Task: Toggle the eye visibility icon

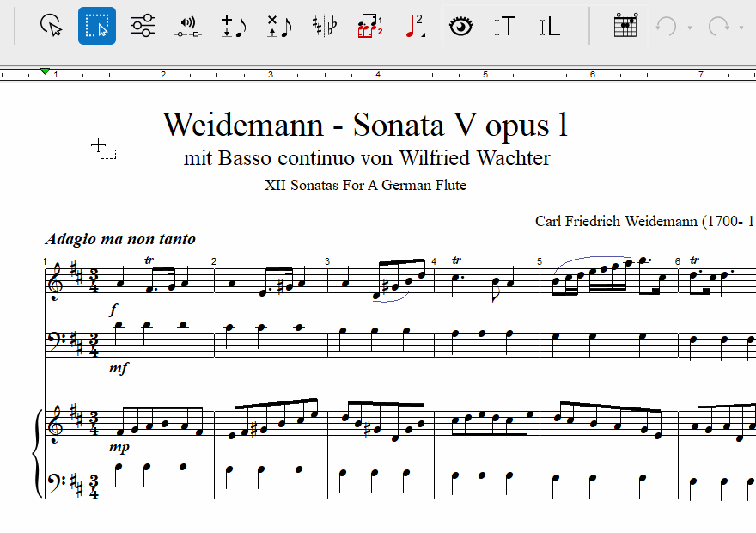Action: (462, 26)
